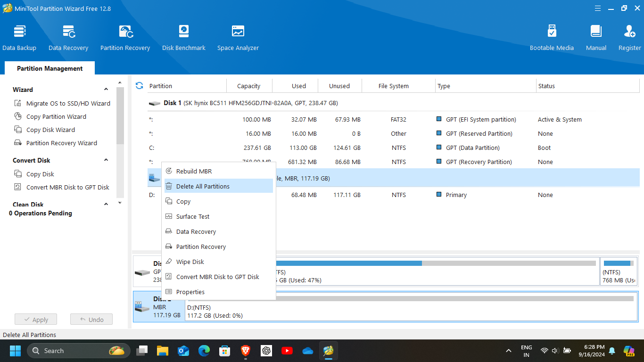Click the Rebuild MBR menu icon

pos(169,171)
